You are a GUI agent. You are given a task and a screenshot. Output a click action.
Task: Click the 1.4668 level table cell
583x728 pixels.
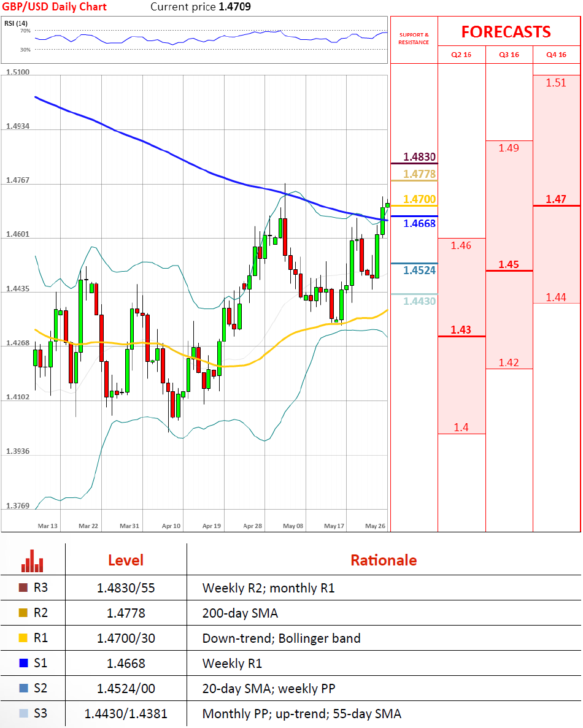(126, 664)
